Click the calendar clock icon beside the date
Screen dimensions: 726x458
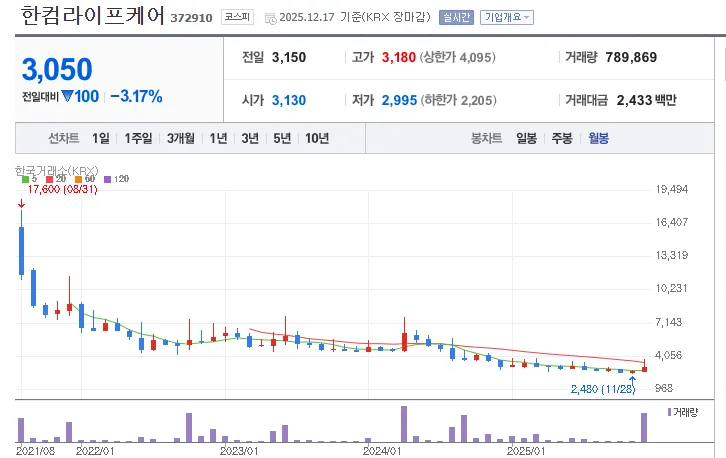click(270, 19)
